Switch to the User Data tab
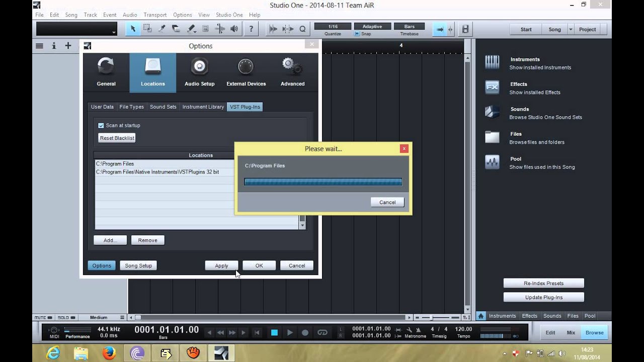The height and width of the screenshot is (362, 644). [102, 107]
